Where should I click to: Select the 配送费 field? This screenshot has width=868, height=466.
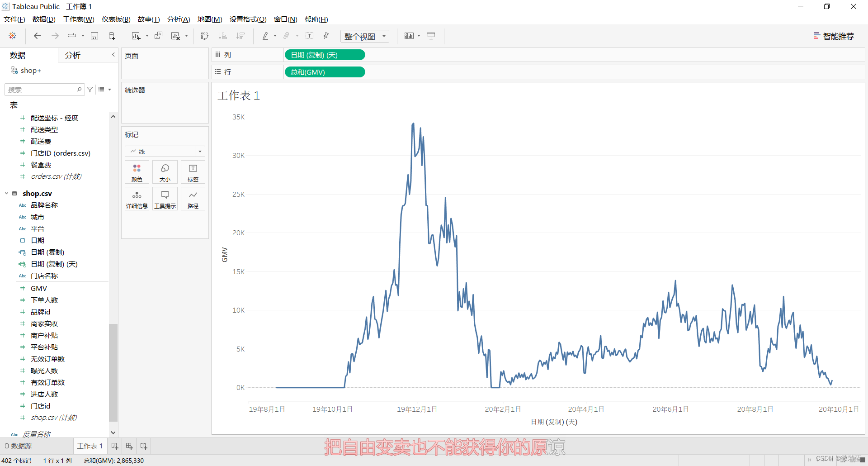tap(41, 141)
